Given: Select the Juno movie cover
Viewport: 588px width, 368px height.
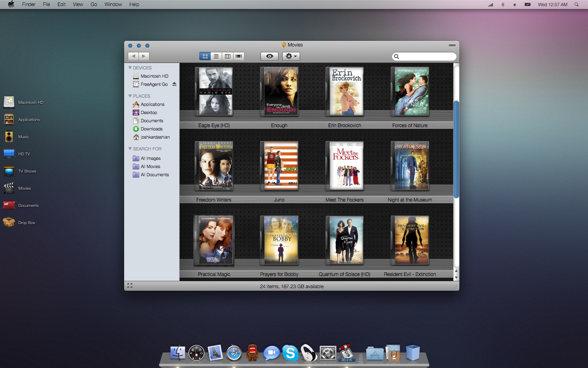Looking at the screenshot, I should [x=280, y=166].
